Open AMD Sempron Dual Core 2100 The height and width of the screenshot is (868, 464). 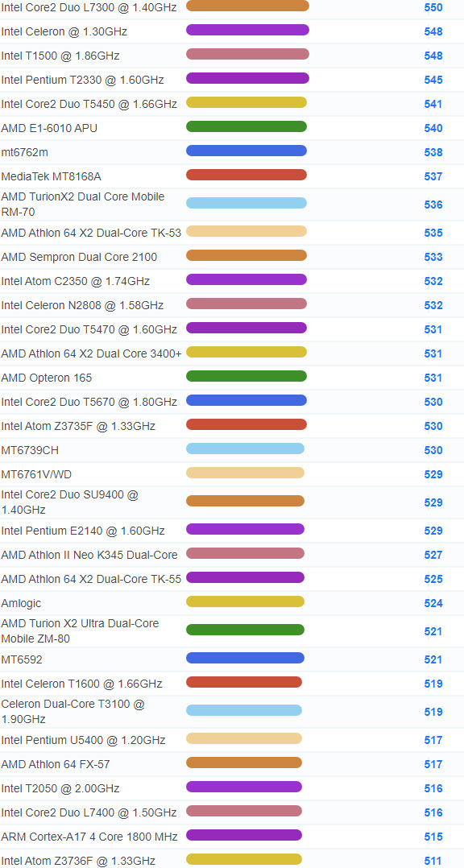tap(79, 257)
